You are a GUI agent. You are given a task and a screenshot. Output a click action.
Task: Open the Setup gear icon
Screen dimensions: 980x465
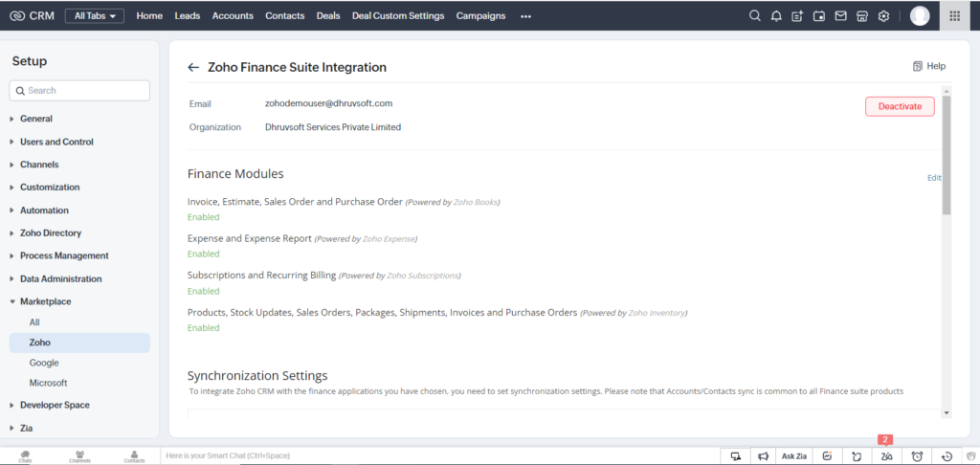[x=883, y=16]
